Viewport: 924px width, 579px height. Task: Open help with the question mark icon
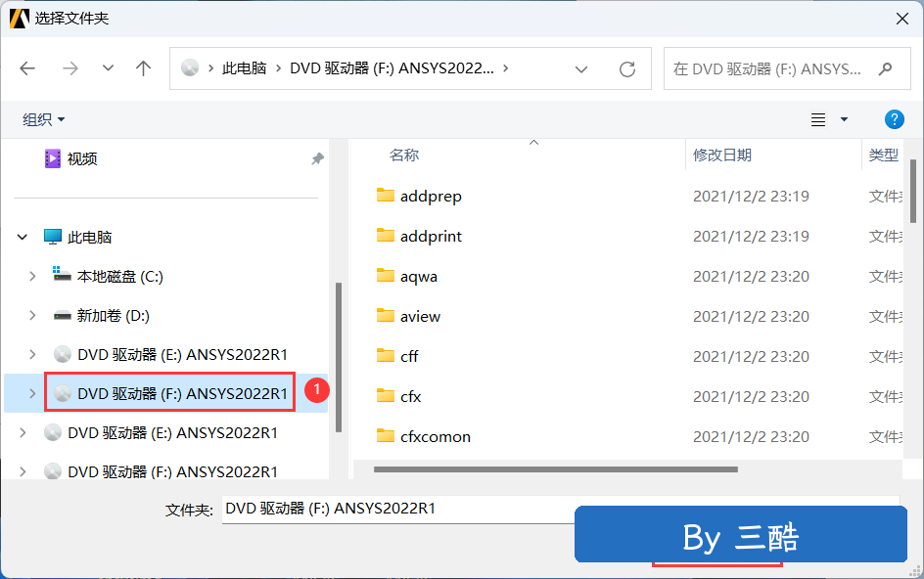894,119
